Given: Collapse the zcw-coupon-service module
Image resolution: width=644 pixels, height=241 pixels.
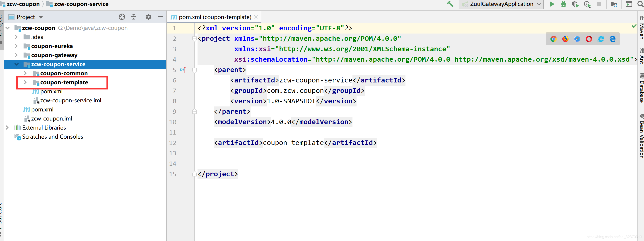Looking at the screenshot, I should [17, 64].
